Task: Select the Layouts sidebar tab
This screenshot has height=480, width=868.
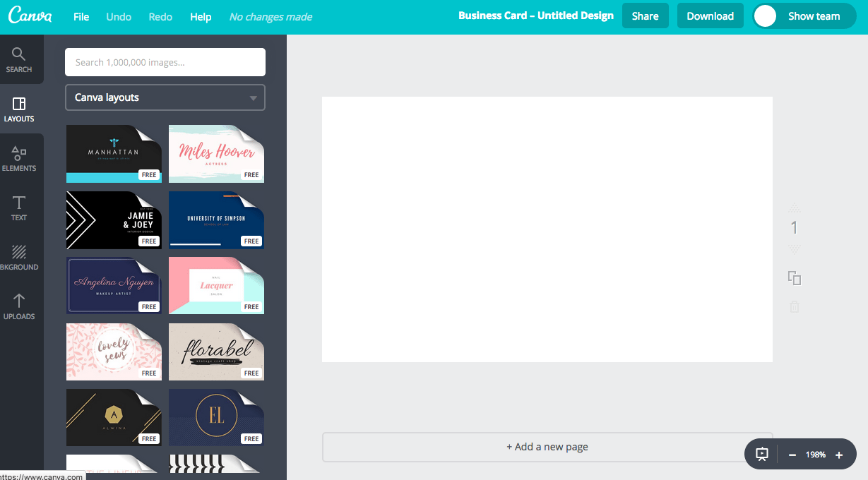Action: point(19,109)
